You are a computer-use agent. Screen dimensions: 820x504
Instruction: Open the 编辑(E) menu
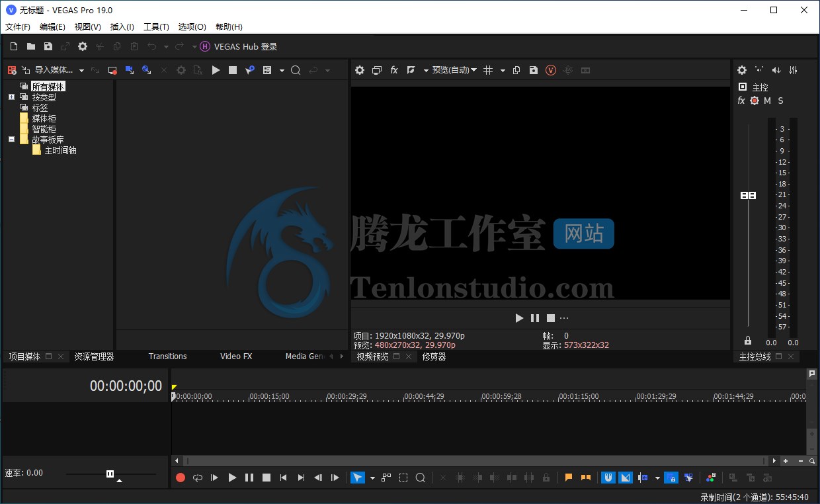pos(52,27)
